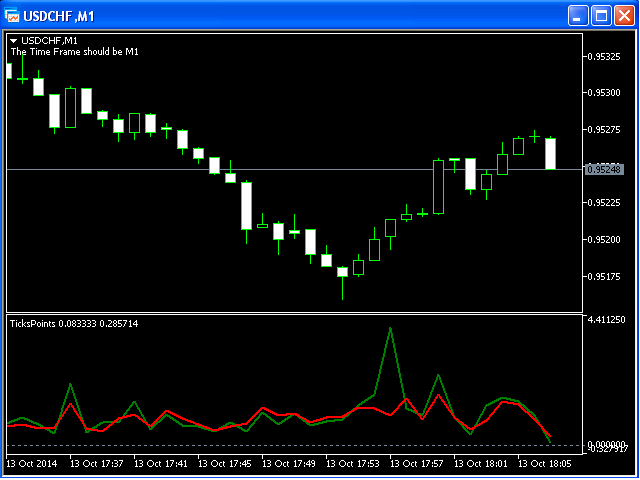Select the horizontal current price line

(x=300, y=169)
